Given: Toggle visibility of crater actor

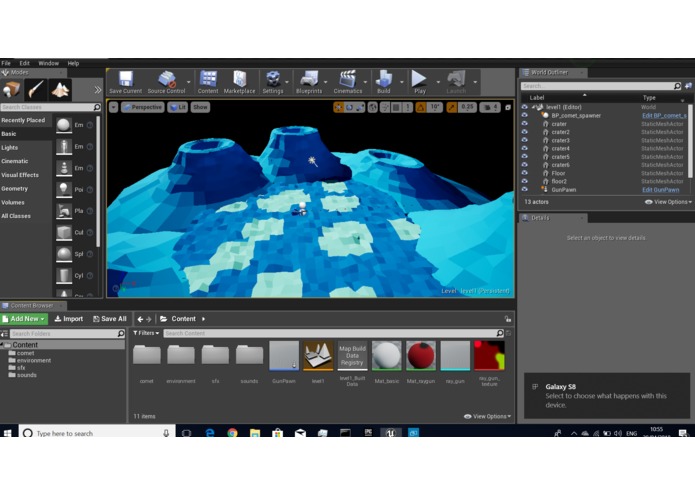Looking at the screenshot, I should point(524,124).
